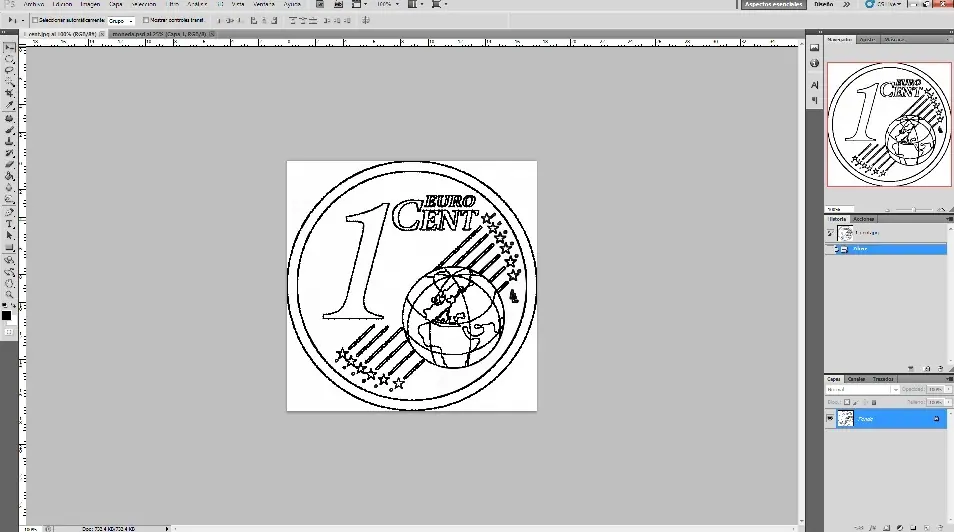
Task: Select the History Brush tool
Action: point(9,153)
